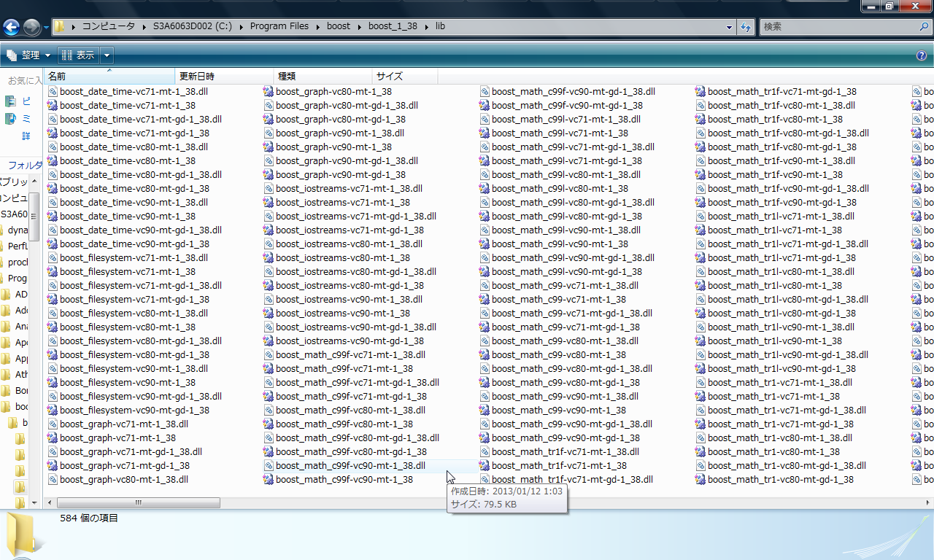Screen dimensions: 934x560
Task: Click the horizontal scrollbar right arrow
Action: click(927, 503)
